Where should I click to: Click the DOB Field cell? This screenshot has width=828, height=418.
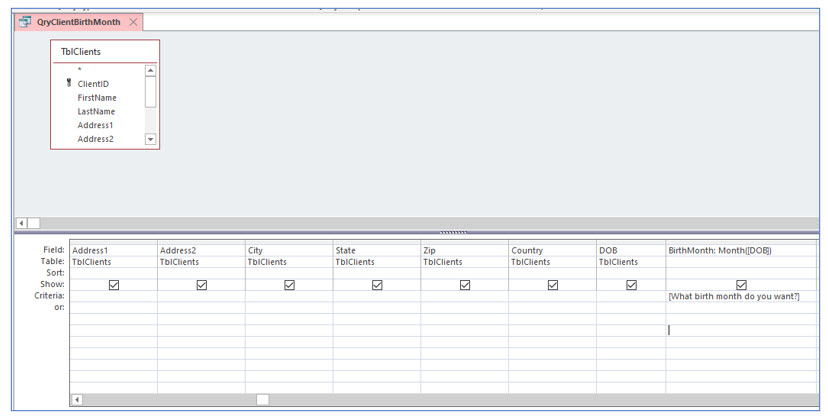632,250
